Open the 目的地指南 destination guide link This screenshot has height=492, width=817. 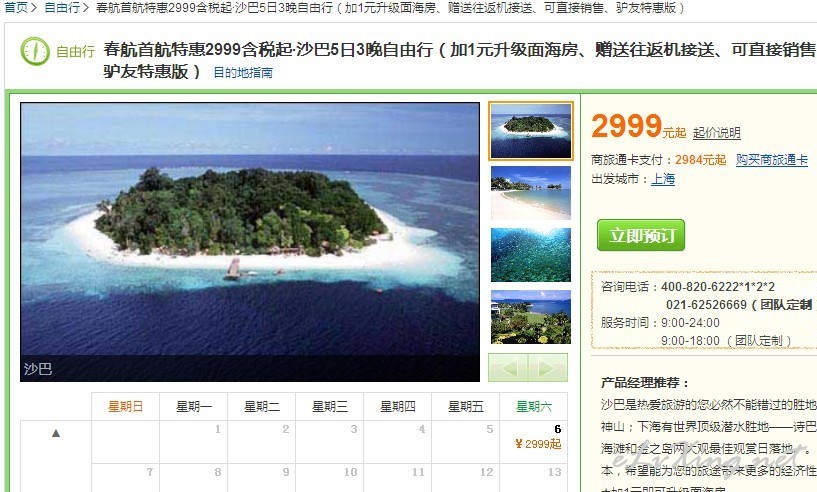pyautogui.click(x=243, y=72)
